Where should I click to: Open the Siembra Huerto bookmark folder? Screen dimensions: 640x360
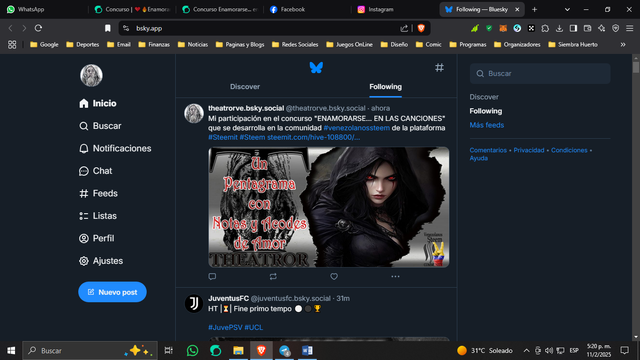pos(573,44)
